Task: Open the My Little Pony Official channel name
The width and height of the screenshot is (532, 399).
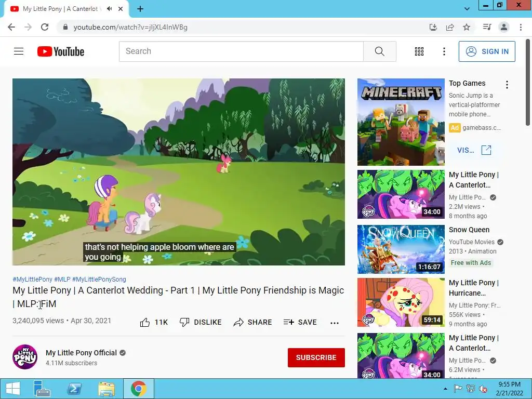Action: 81,353
